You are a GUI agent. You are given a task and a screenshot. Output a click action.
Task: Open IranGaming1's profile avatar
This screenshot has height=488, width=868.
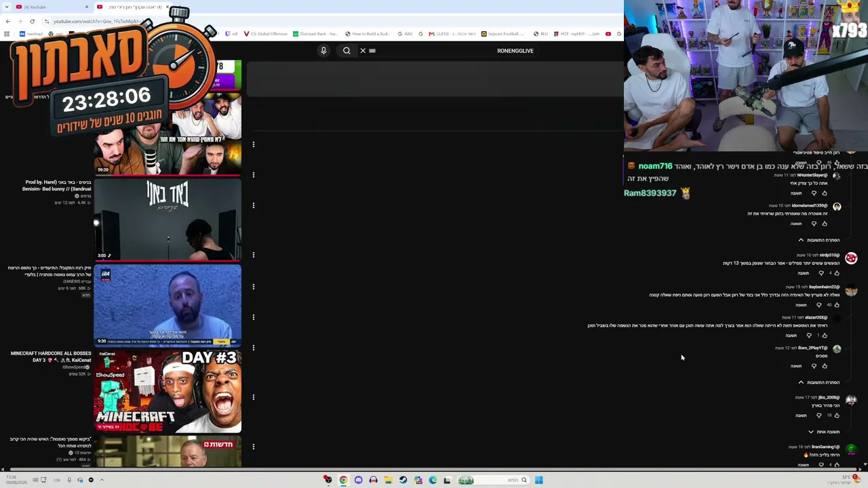[x=851, y=449]
